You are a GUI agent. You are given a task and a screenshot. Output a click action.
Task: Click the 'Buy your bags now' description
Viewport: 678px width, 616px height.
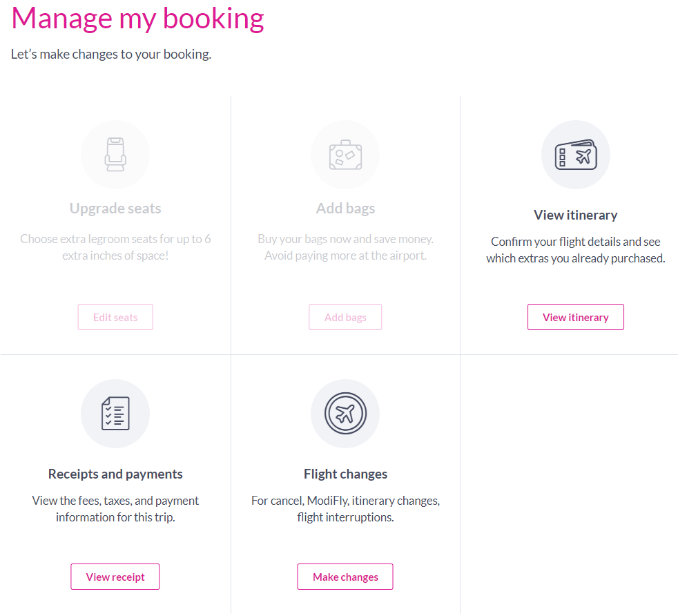(x=345, y=247)
